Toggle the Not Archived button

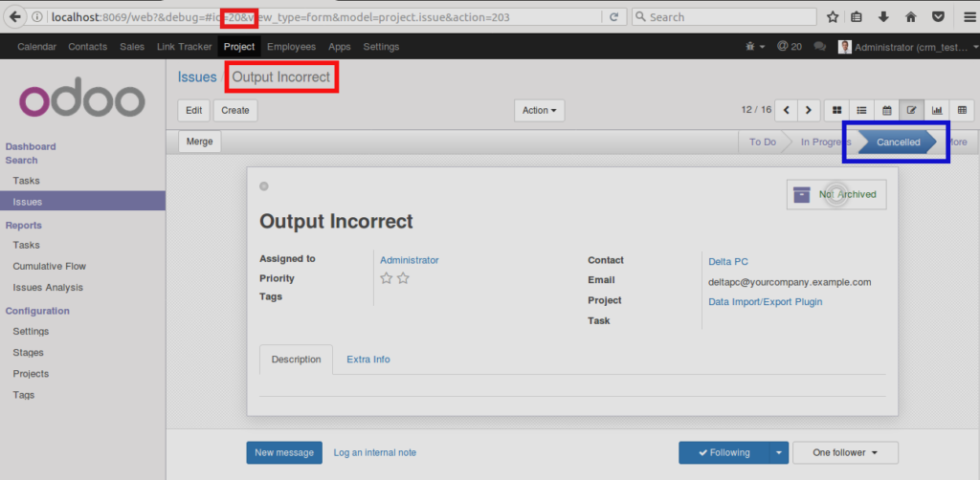tap(836, 194)
